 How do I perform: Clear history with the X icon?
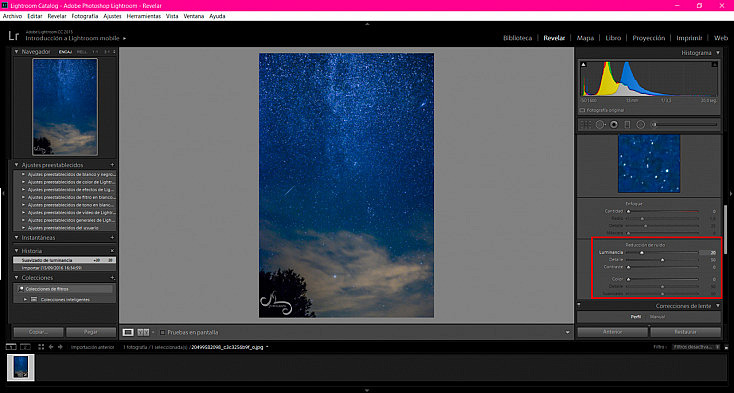[x=112, y=251]
